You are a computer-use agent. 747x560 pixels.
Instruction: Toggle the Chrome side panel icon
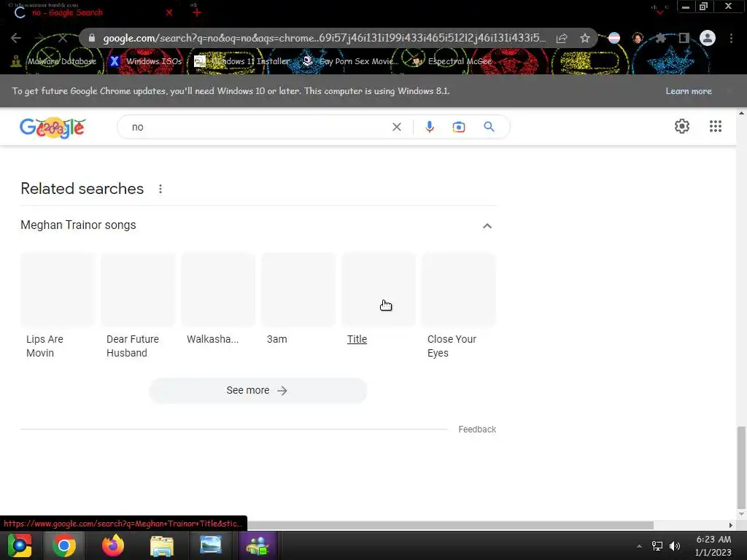tap(684, 38)
